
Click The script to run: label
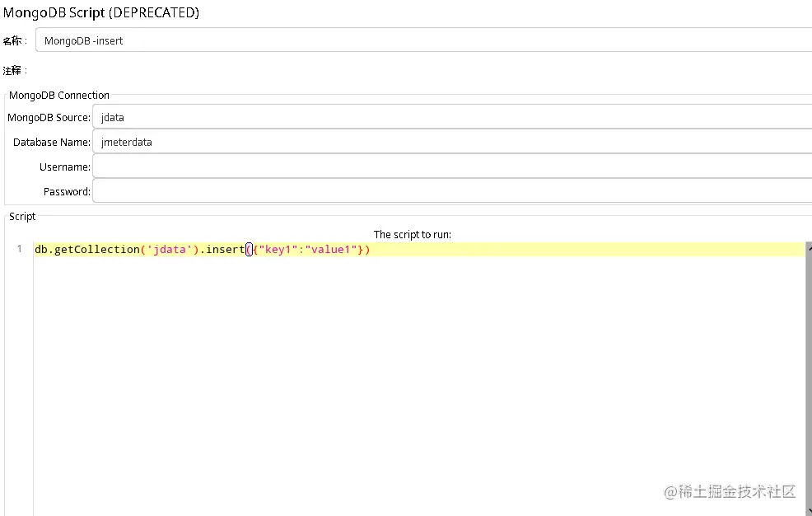click(412, 234)
